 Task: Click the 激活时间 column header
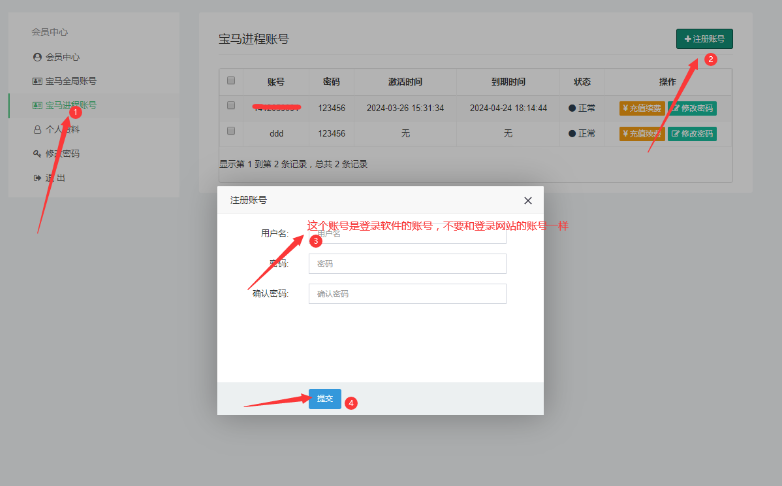coord(405,82)
